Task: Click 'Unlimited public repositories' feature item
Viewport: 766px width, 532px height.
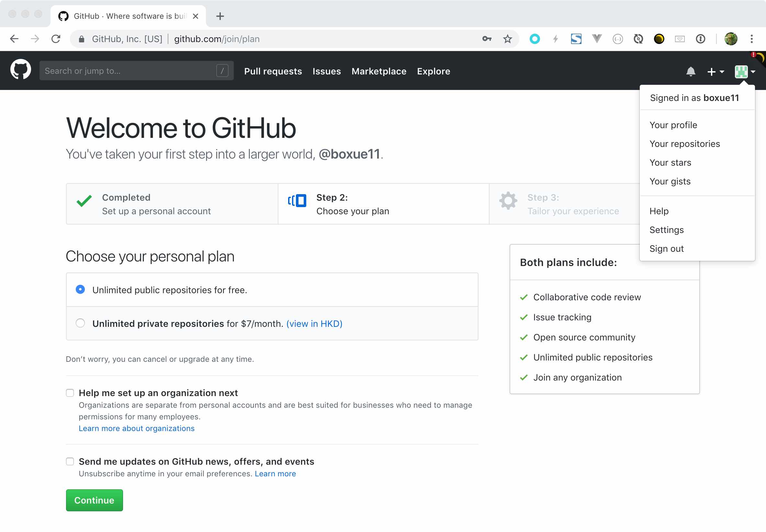Action: click(x=592, y=358)
